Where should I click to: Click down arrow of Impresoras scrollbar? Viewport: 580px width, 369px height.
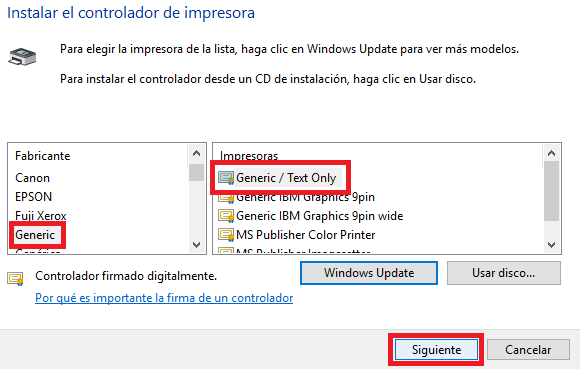(552, 245)
